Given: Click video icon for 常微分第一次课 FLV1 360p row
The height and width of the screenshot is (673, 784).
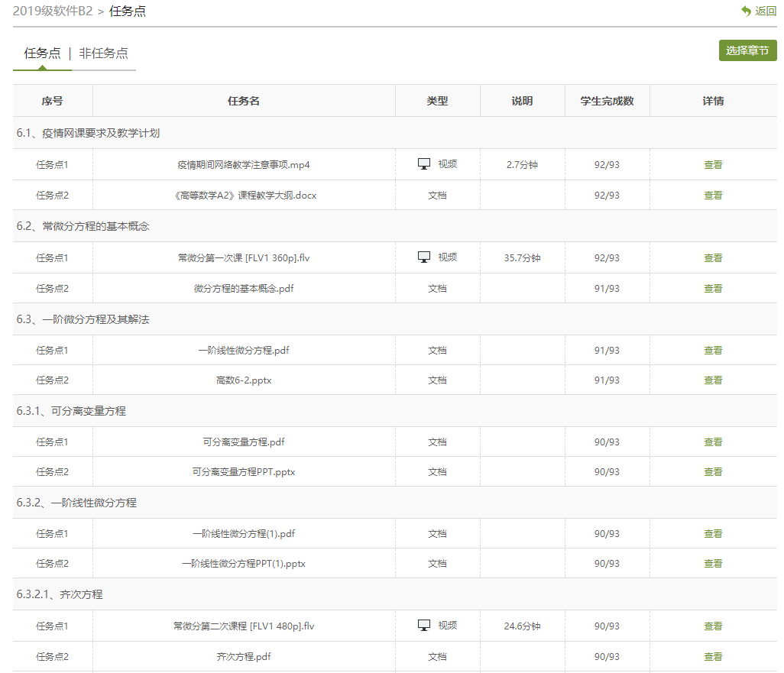Looking at the screenshot, I should pyautogui.click(x=424, y=257).
